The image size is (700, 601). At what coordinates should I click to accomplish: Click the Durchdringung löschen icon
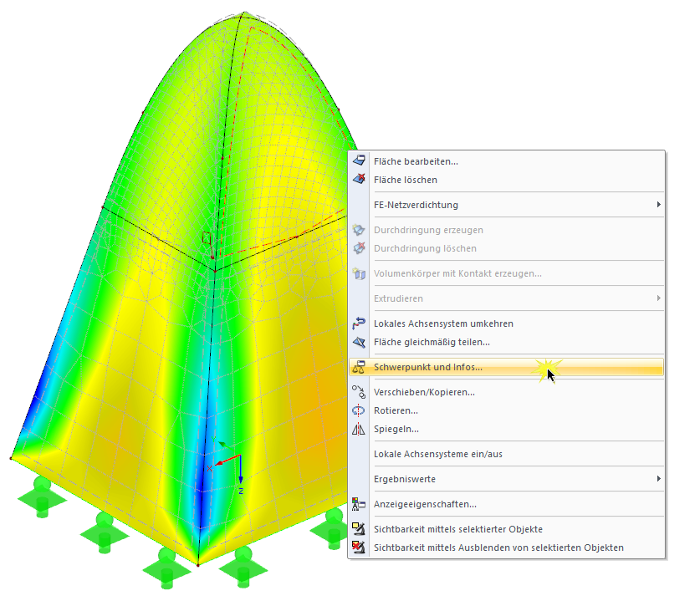click(x=359, y=248)
